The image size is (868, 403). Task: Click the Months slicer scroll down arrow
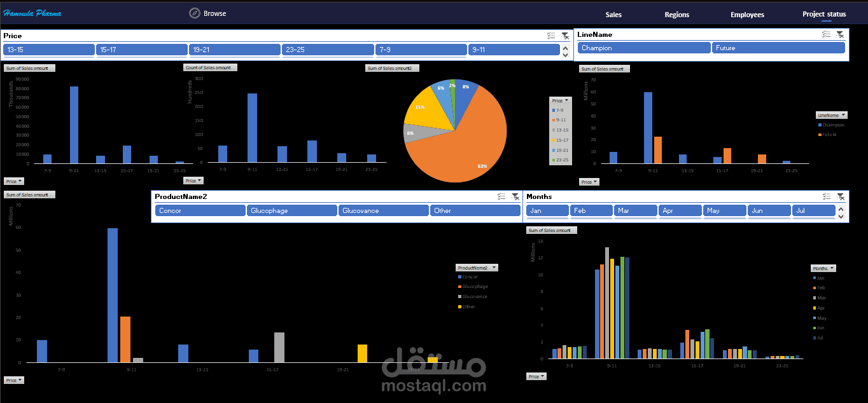click(x=841, y=217)
